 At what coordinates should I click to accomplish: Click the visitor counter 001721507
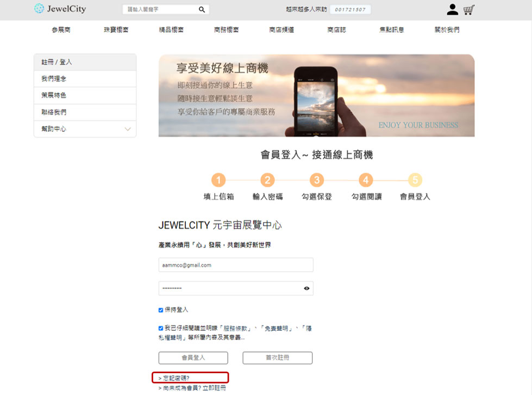click(350, 9)
